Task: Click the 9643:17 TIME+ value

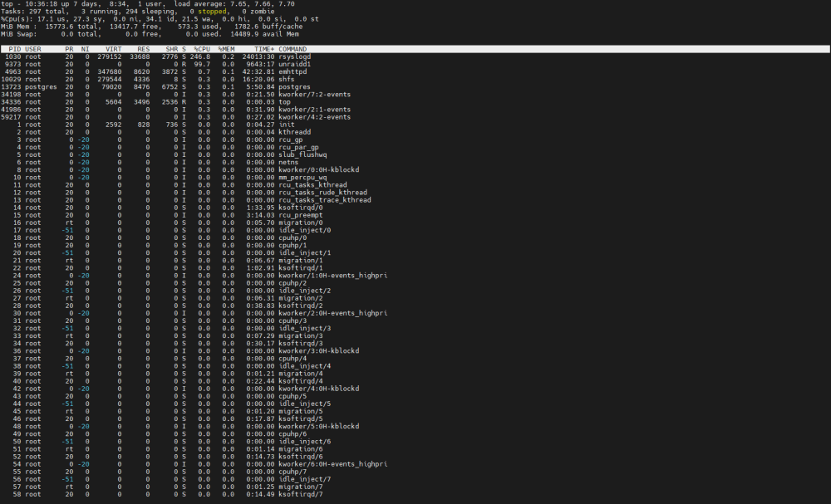Action: click(x=260, y=64)
